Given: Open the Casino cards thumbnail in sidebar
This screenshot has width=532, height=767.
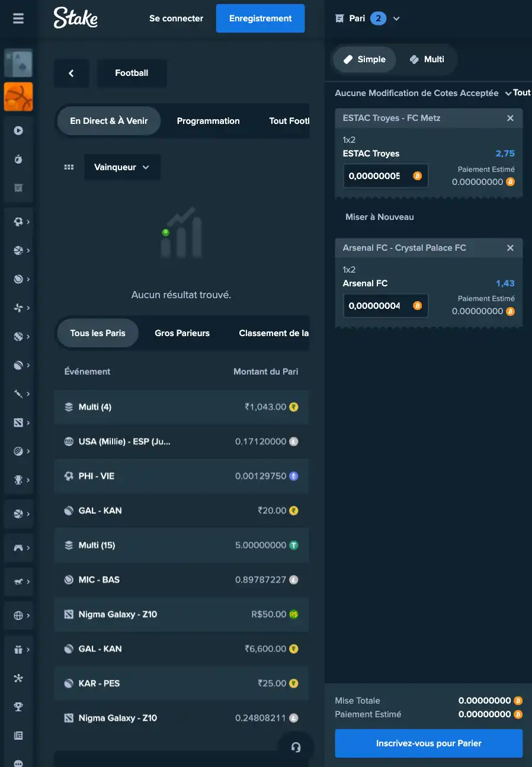Looking at the screenshot, I should point(18,63).
